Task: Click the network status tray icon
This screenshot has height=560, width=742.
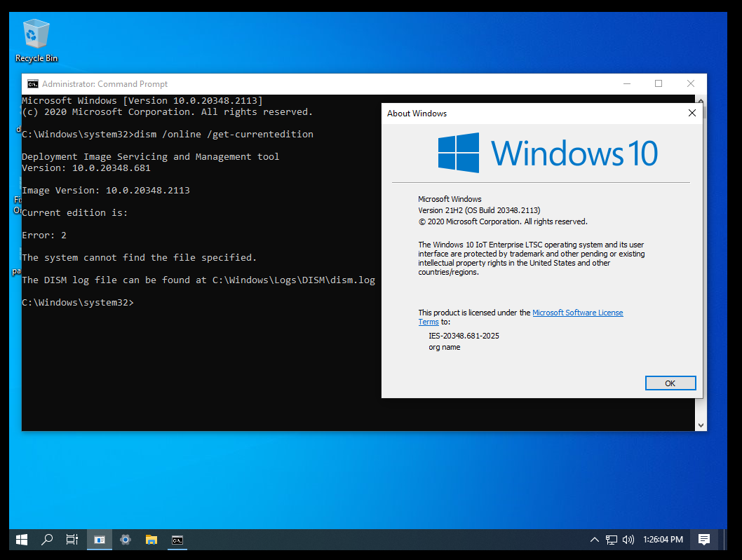Action: click(612, 540)
